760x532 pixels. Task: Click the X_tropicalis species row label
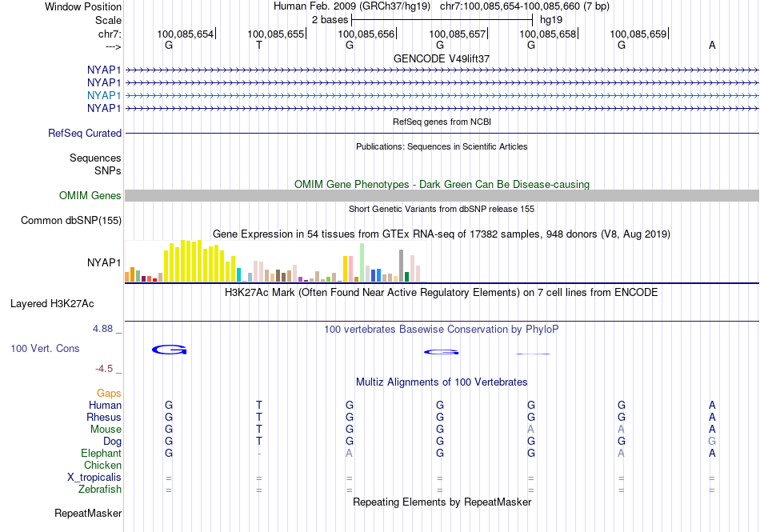[94, 478]
